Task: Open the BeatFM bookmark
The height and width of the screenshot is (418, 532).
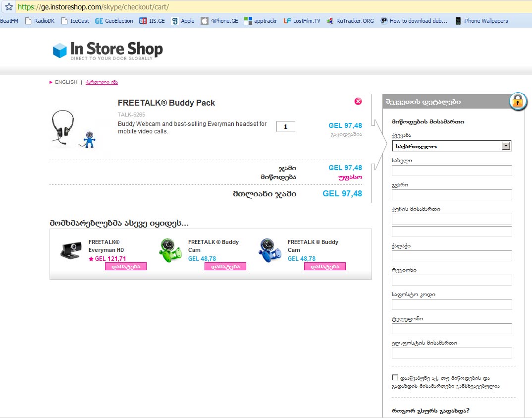Action: point(9,21)
